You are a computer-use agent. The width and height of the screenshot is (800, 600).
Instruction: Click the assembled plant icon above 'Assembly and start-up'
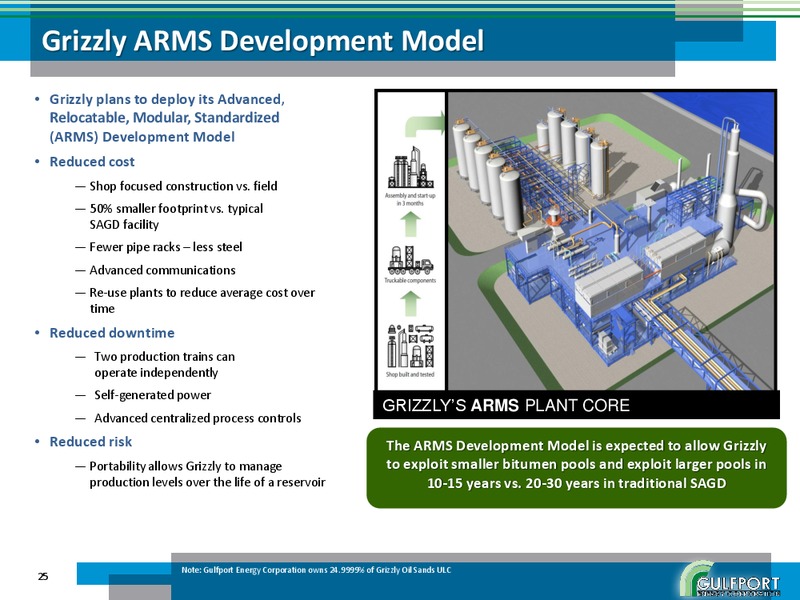click(411, 168)
